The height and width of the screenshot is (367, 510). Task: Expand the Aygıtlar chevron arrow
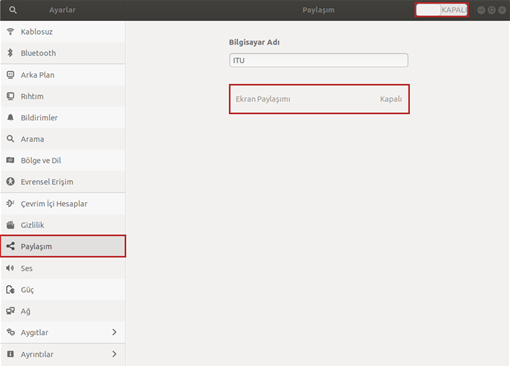(x=114, y=332)
